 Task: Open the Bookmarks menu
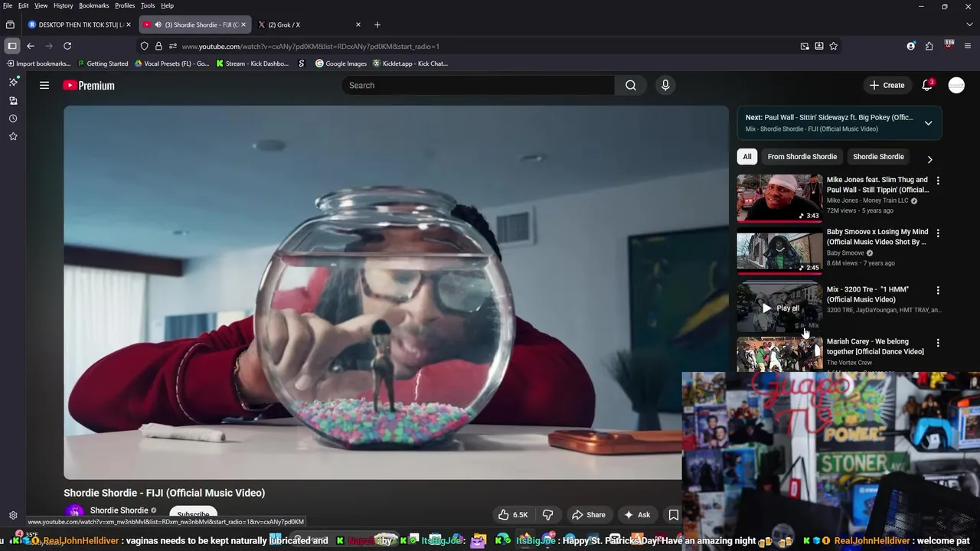(93, 5)
